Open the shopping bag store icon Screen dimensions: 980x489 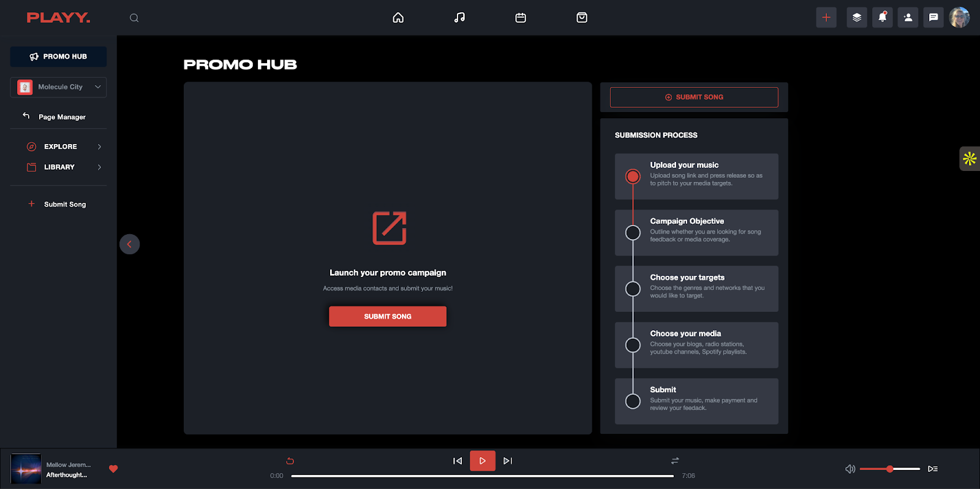(582, 18)
